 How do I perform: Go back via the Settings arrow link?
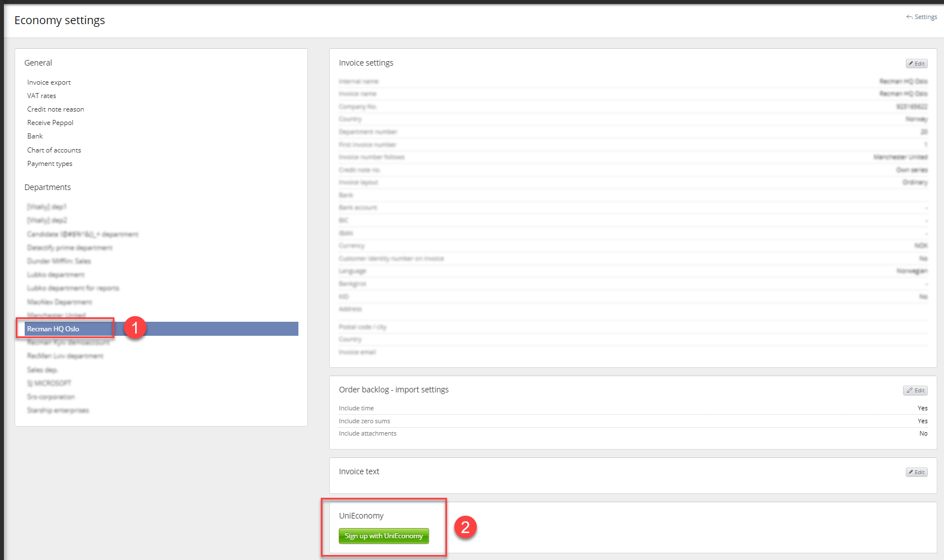(921, 17)
